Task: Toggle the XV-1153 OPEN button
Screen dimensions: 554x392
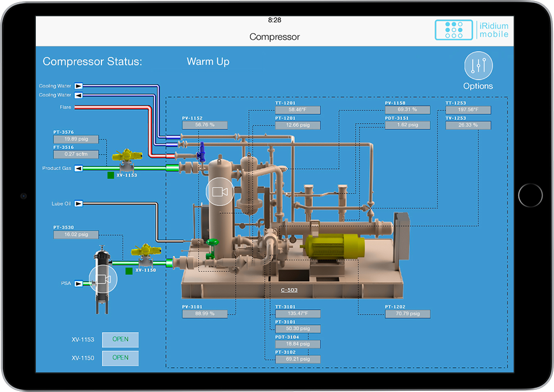Action: [120, 339]
